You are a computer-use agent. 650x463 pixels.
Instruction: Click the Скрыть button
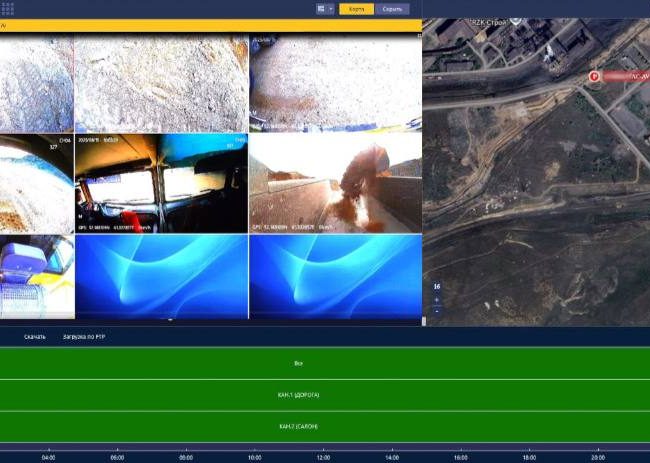393,9
